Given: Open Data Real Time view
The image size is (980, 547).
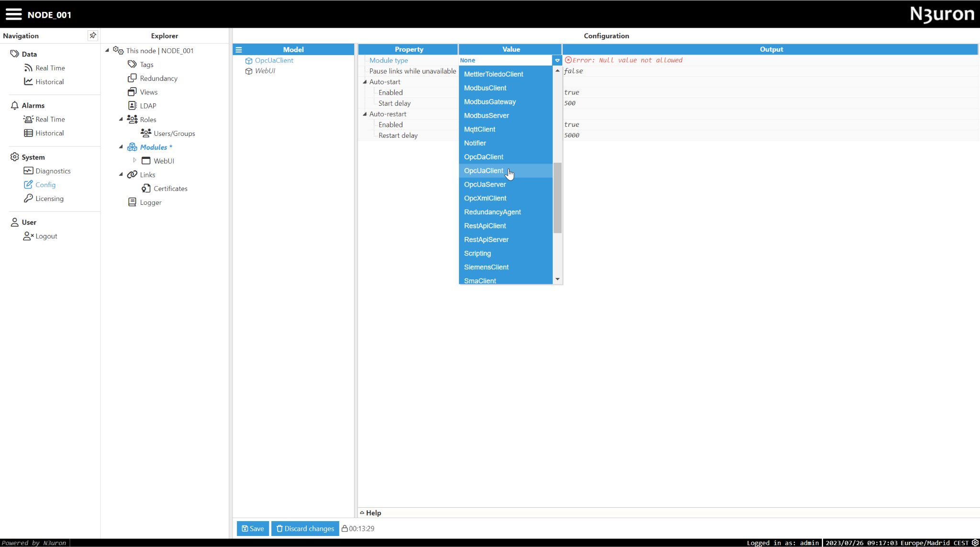Looking at the screenshot, I should click(x=50, y=68).
